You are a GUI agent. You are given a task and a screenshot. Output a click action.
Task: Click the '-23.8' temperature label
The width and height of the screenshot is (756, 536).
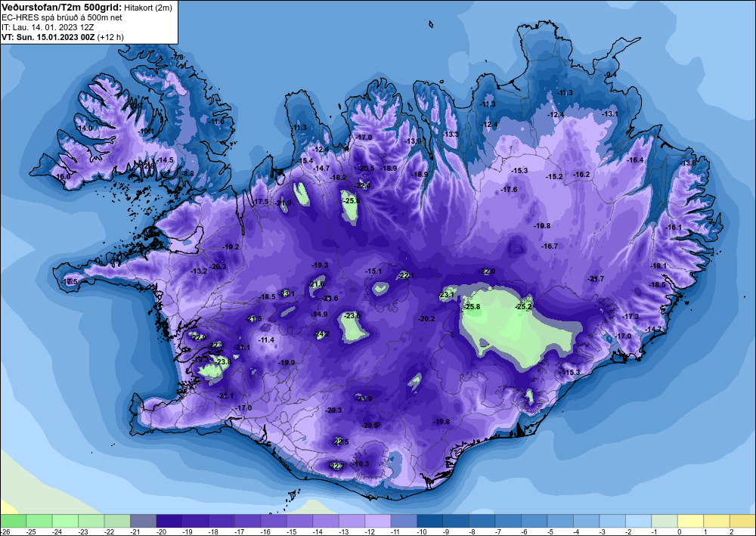click(223, 361)
